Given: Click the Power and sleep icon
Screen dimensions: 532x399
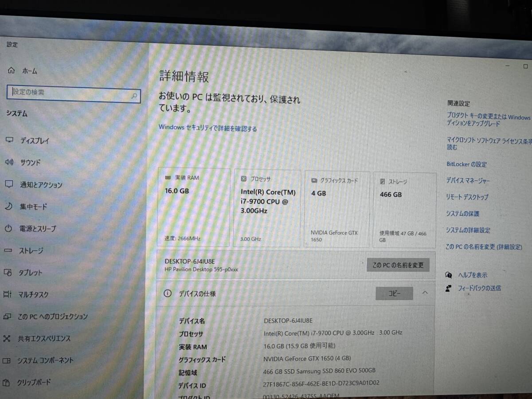Looking at the screenshot, I should click(x=8, y=228).
